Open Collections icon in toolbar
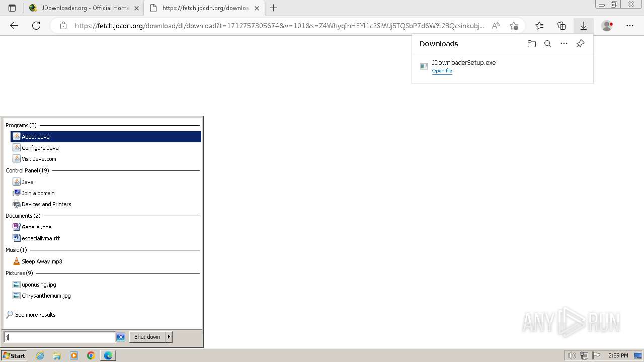The height and width of the screenshot is (362, 644). click(x=561, y=26)
